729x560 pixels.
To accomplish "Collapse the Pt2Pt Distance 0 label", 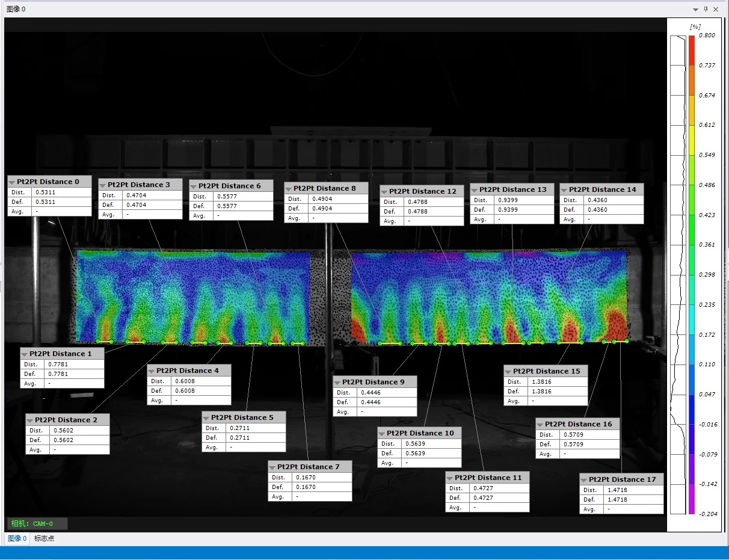I will click(12, 182).
